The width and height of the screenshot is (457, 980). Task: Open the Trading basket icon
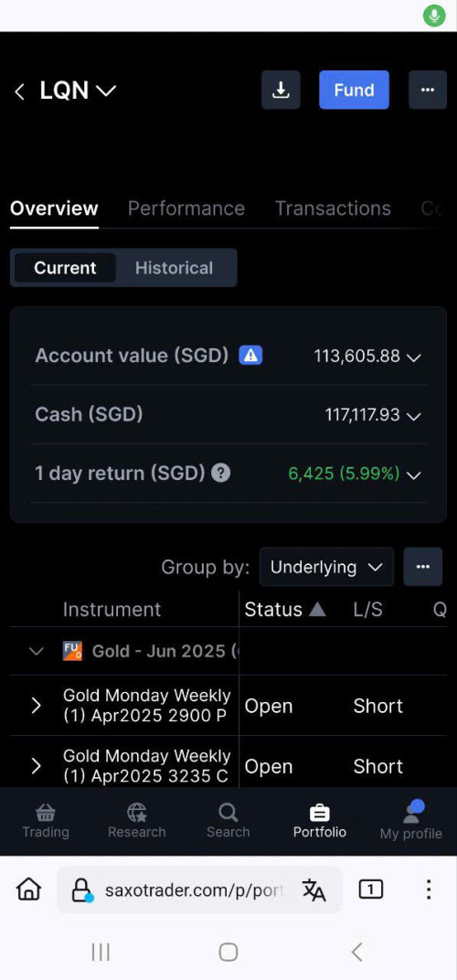pos(46,812)
